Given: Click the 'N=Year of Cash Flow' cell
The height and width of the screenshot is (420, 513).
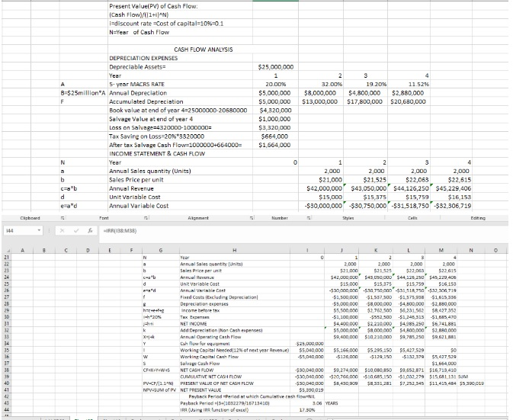Looking at the screenshot, I should tap(139, 32).
